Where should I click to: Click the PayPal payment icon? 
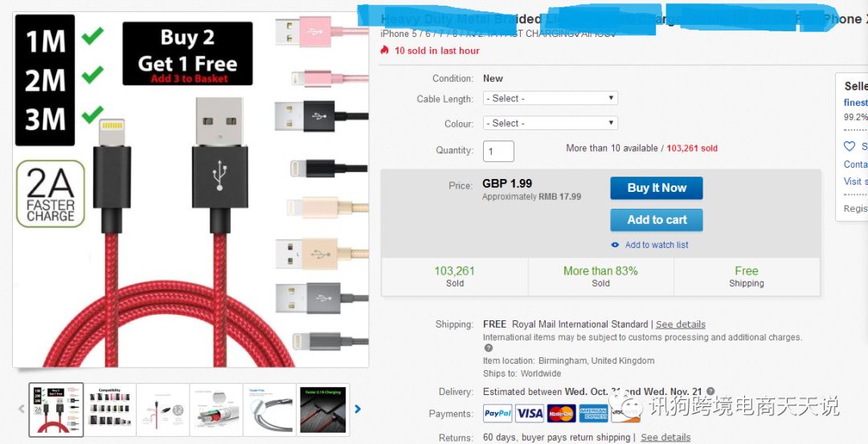pos(497,413)
